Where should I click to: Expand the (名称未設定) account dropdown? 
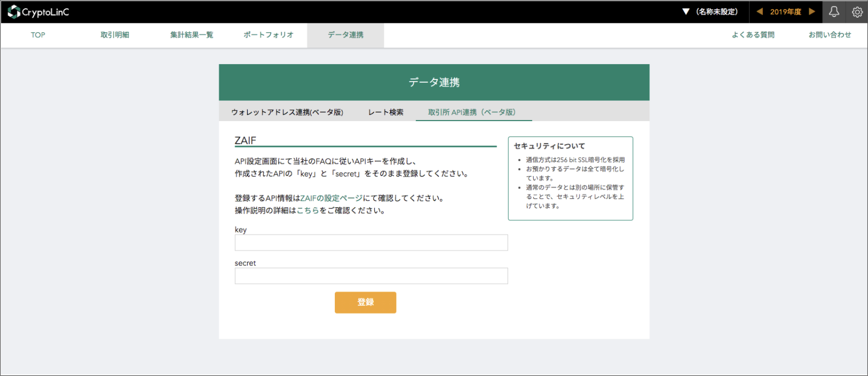pos(710,12)
